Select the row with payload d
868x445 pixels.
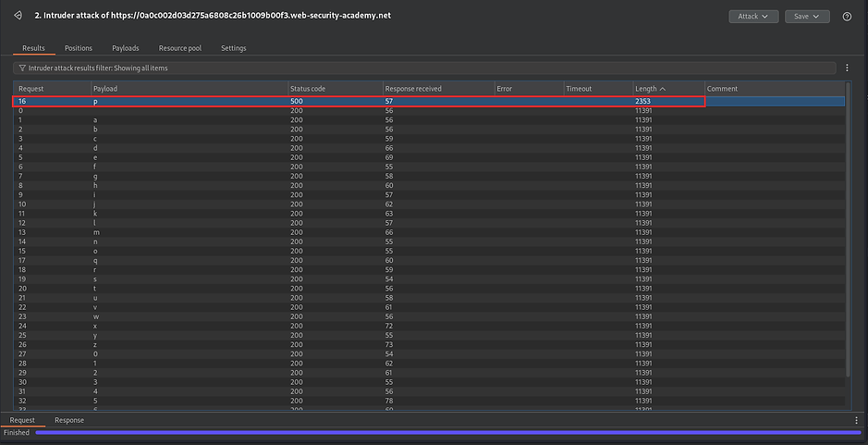[x=430, y=148]
